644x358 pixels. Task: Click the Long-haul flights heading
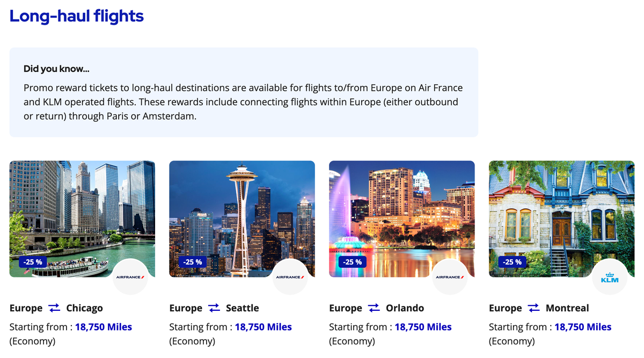pyautogui.click(x=76, y=16)
